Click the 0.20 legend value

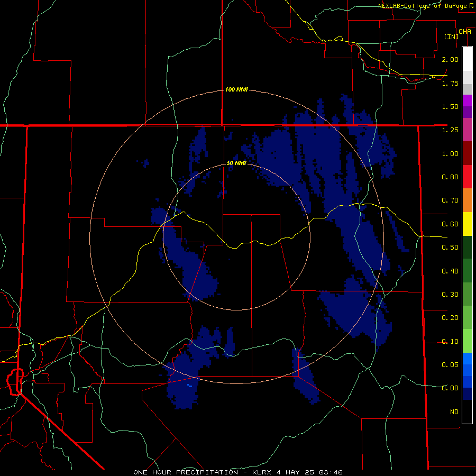[450, 318]
